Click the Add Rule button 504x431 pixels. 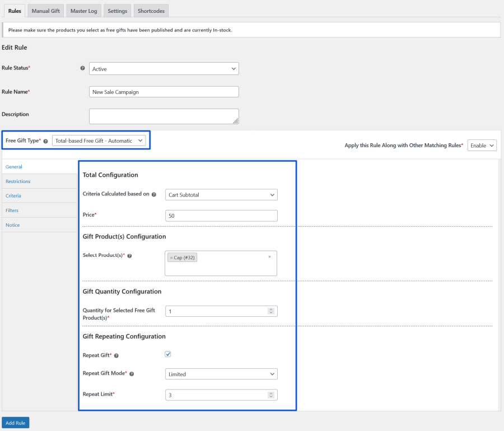pos(16,423)
